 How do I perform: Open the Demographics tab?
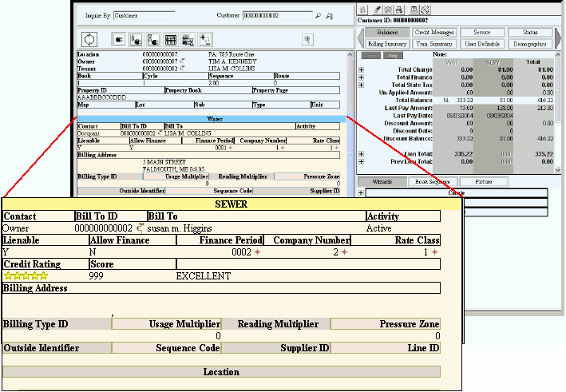[x=529, y=44]
